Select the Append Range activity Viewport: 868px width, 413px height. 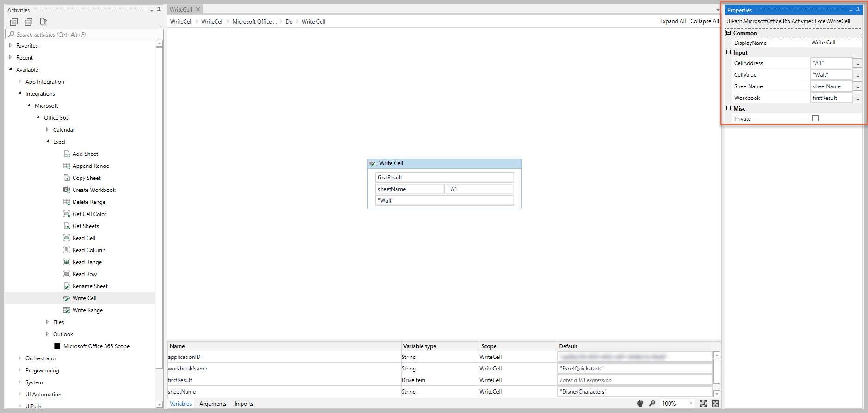tap(91, 166)
